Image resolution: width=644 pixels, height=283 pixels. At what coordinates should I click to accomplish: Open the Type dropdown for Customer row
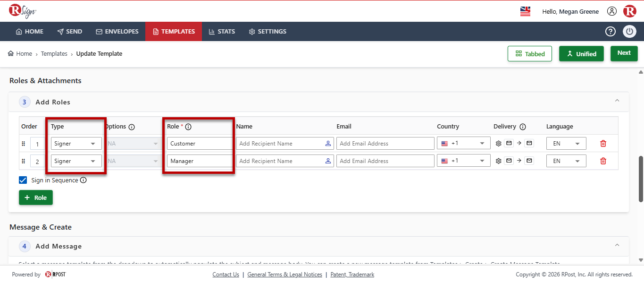pyautogui.click(x=76, y=144)
